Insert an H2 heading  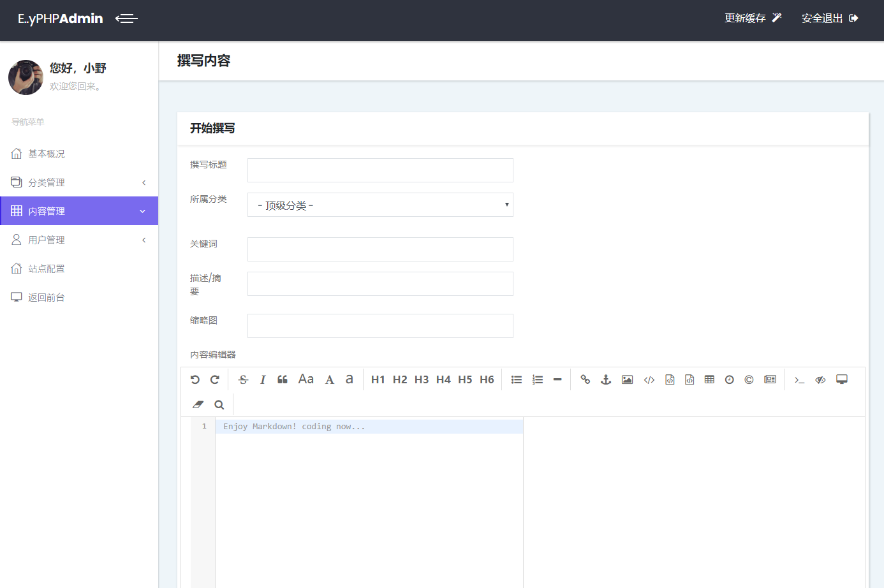[400, 379]
